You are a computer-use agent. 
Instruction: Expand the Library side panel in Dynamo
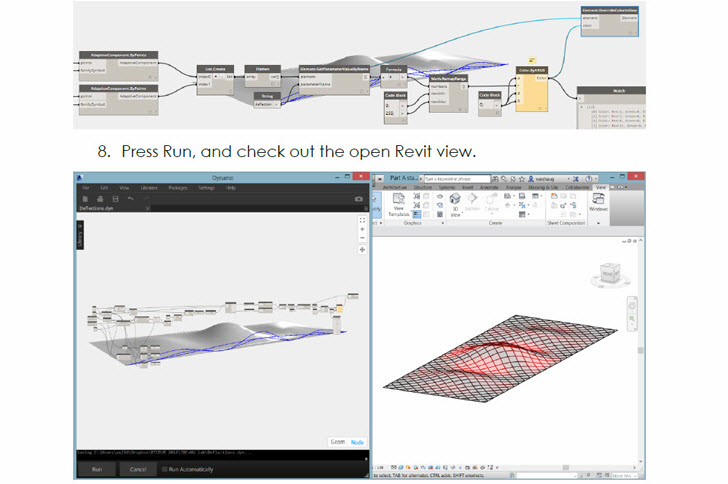coord(80,235)
